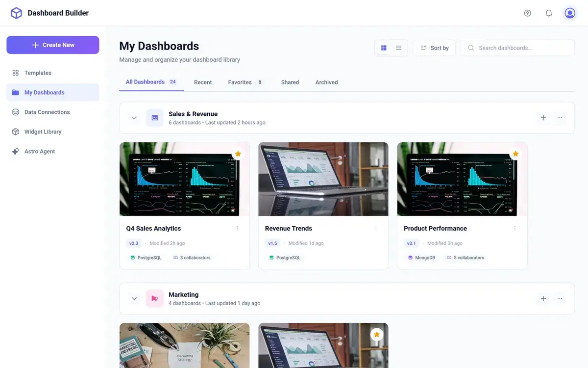Click the Dashboard Builder cube logo

[x=16, y=13]
